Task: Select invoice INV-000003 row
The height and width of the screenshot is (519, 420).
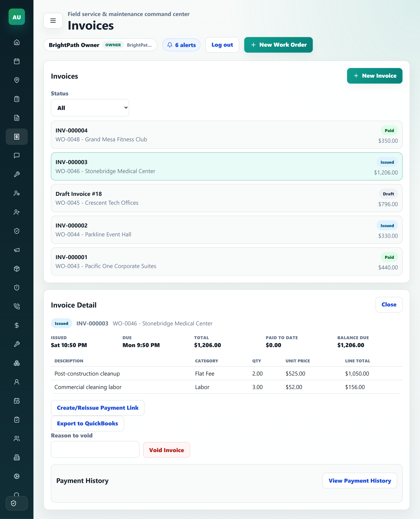Action: [x=226, y=166]
